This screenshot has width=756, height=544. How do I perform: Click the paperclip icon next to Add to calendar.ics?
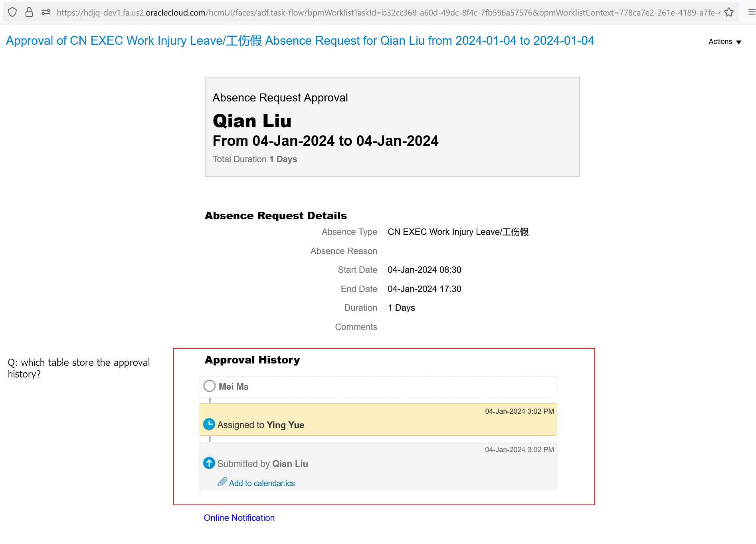[222, 482]
